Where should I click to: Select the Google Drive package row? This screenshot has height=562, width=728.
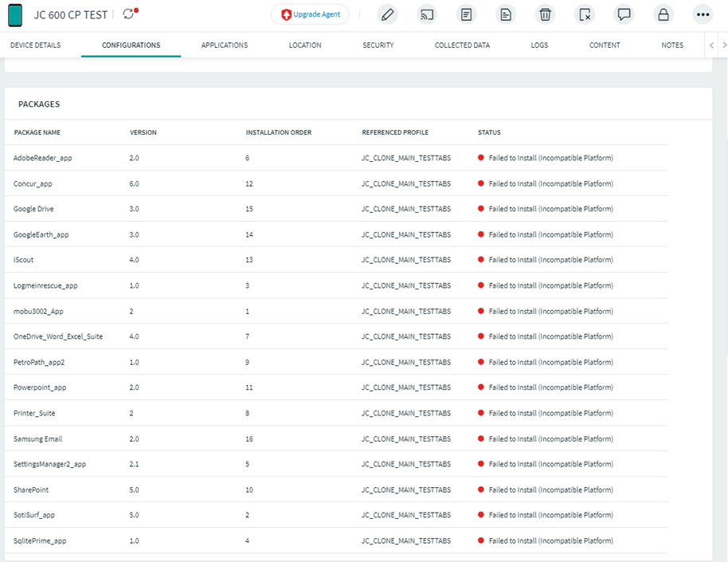[33, 209]
